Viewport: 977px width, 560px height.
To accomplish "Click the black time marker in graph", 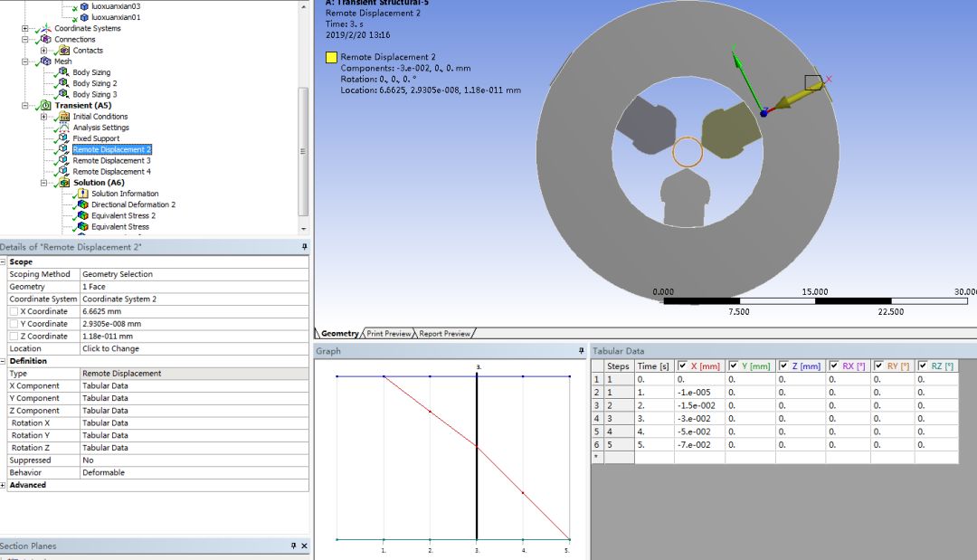I will click(x=477, y=455).
